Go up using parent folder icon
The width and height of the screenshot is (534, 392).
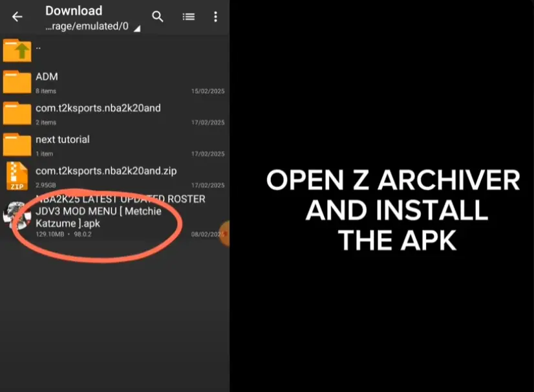(x=17, y=50)
